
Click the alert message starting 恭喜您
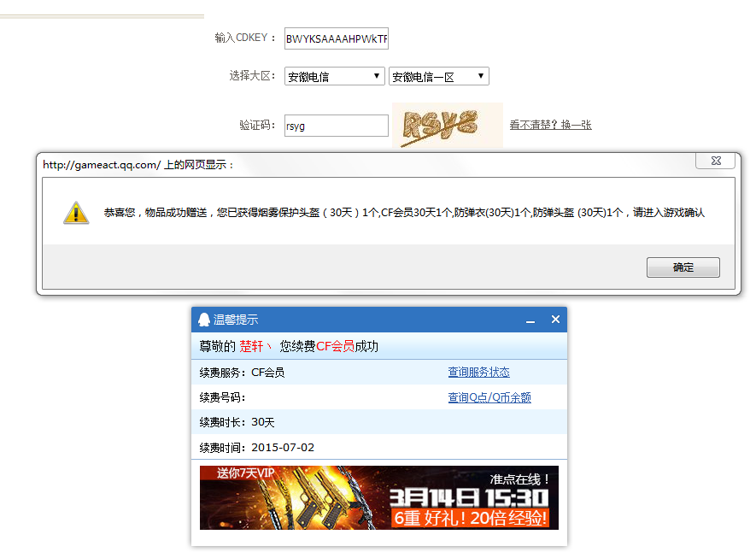point(404,213)
